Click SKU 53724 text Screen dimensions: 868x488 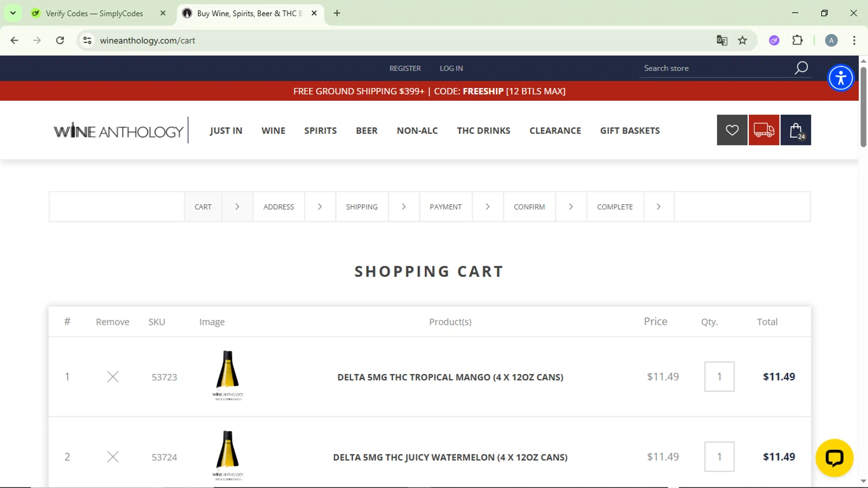[x=164, y=457]
